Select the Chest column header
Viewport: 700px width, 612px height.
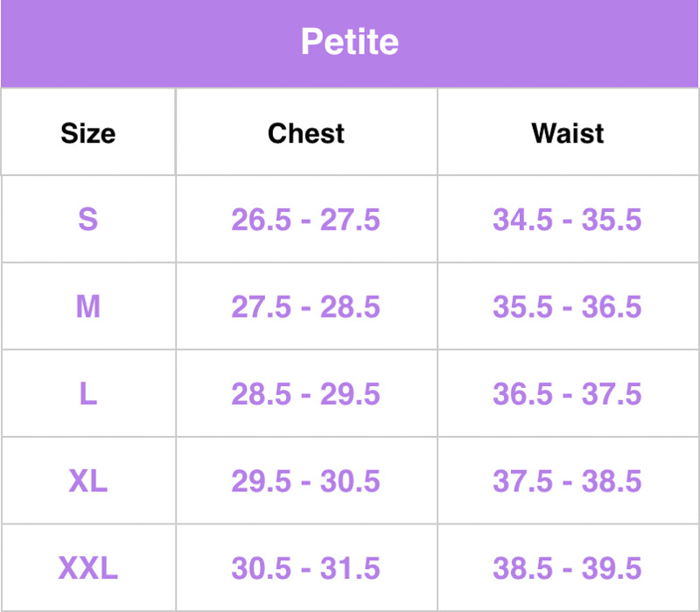coord(306,133)
